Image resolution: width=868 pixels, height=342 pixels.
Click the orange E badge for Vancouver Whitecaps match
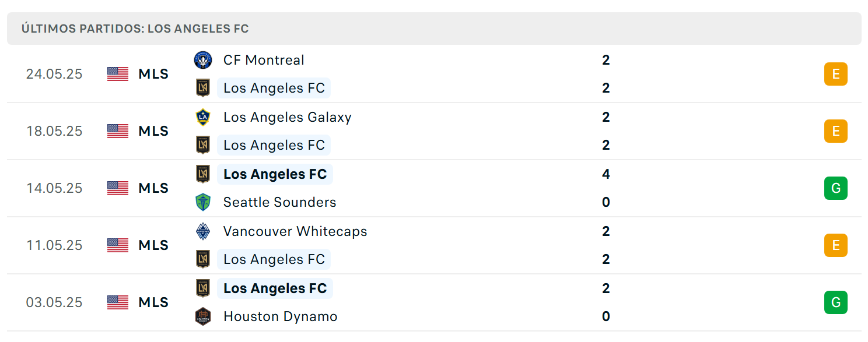click(835, 245)
